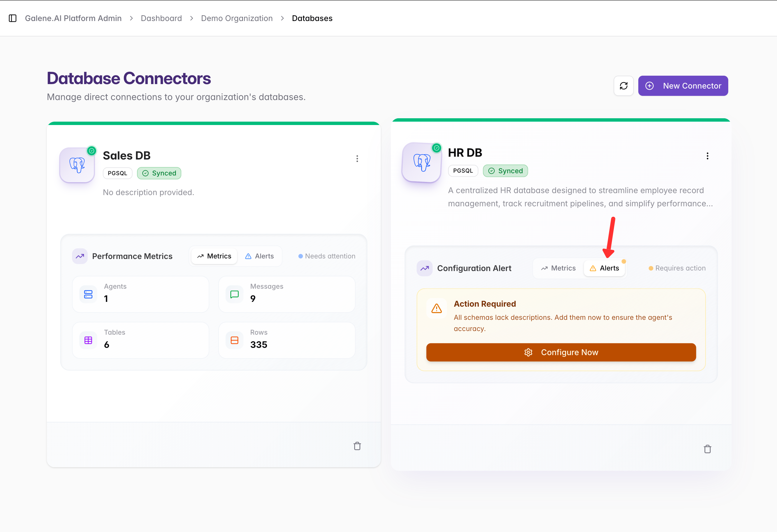Click the Messages chat bubble icon
This screenshot has width=777, height=532.
[235, 294]
